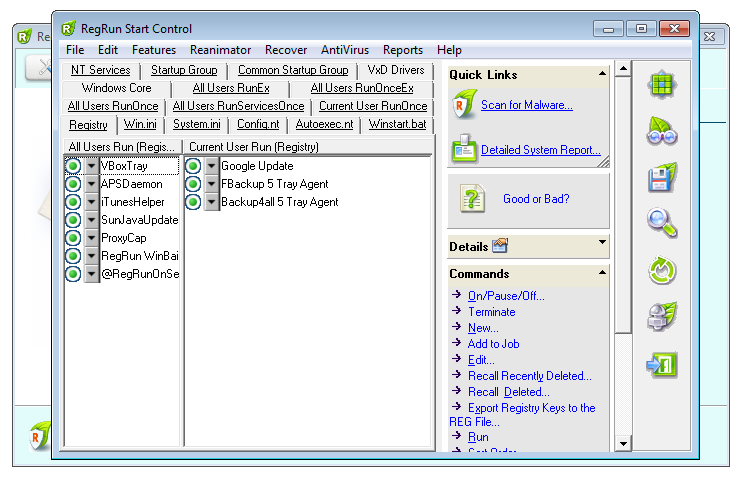
Task: Click Export Registry Keys to REG File
Action: [523, 415]
